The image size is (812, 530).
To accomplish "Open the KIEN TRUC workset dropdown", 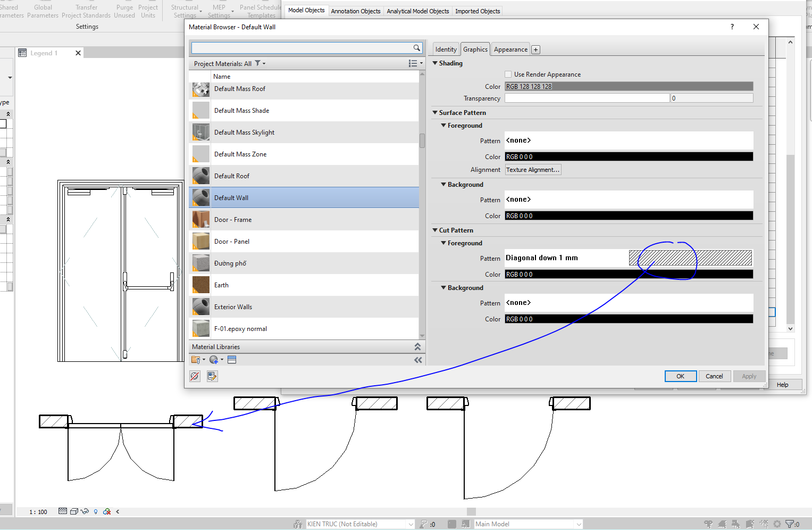I will [x=411, y=524].
